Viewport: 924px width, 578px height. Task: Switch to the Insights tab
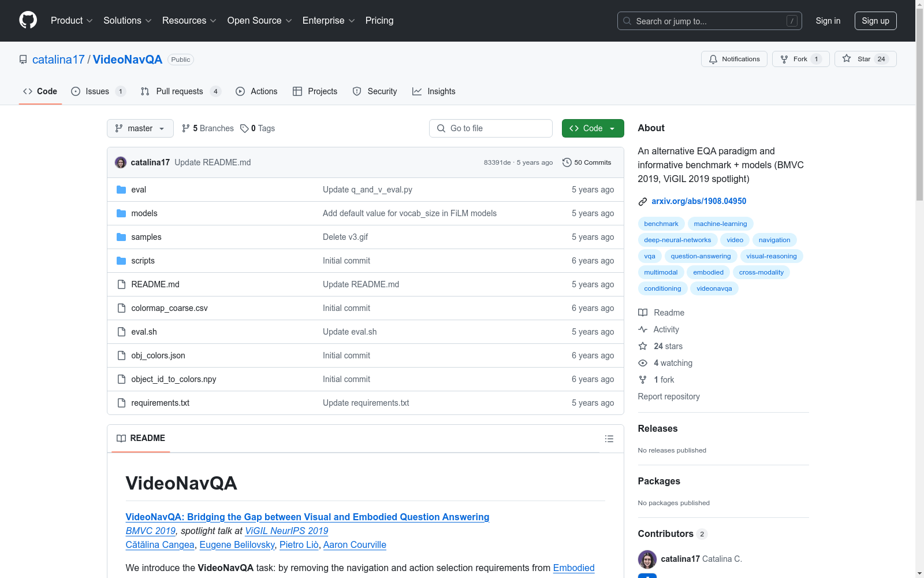click(434, 91)
